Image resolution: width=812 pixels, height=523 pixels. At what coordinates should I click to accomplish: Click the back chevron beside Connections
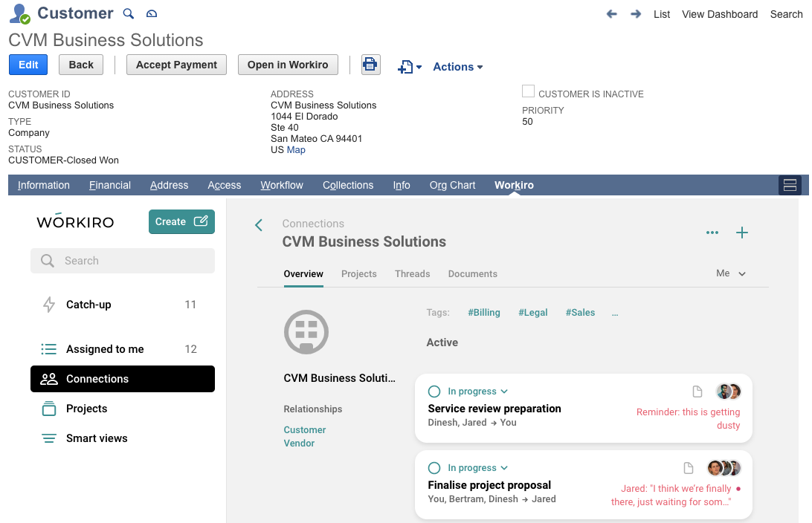259,225
